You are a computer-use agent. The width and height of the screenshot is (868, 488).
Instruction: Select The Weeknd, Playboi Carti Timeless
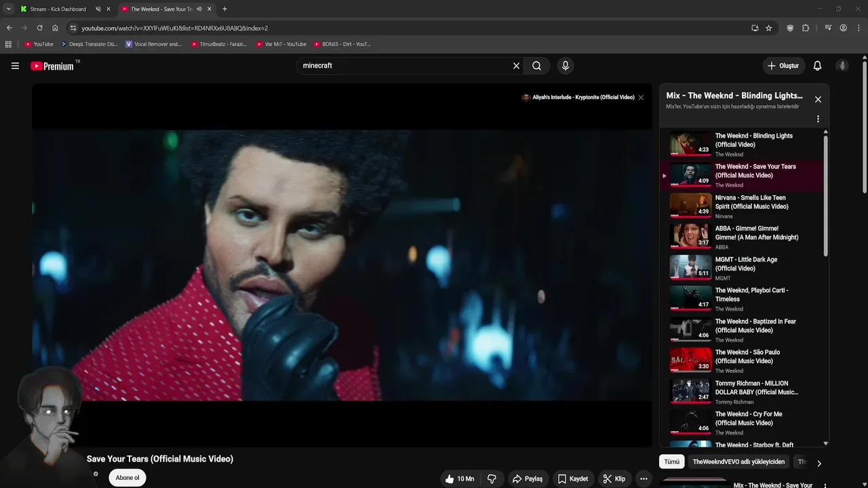[741, 299]
